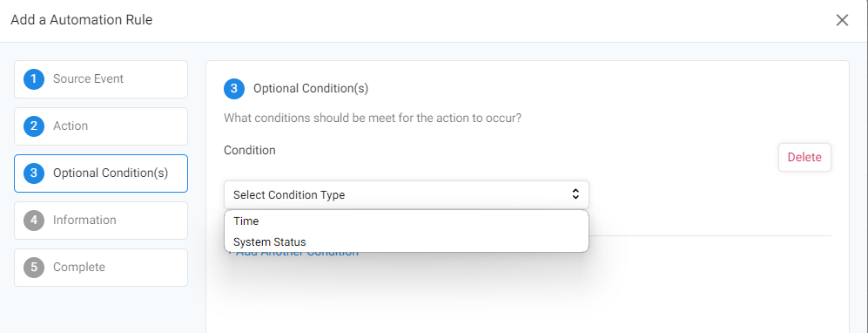Screen dimensions: 868x333
Task: Click the Optional Condition(s) panel heading
Action: coord(311,88)
